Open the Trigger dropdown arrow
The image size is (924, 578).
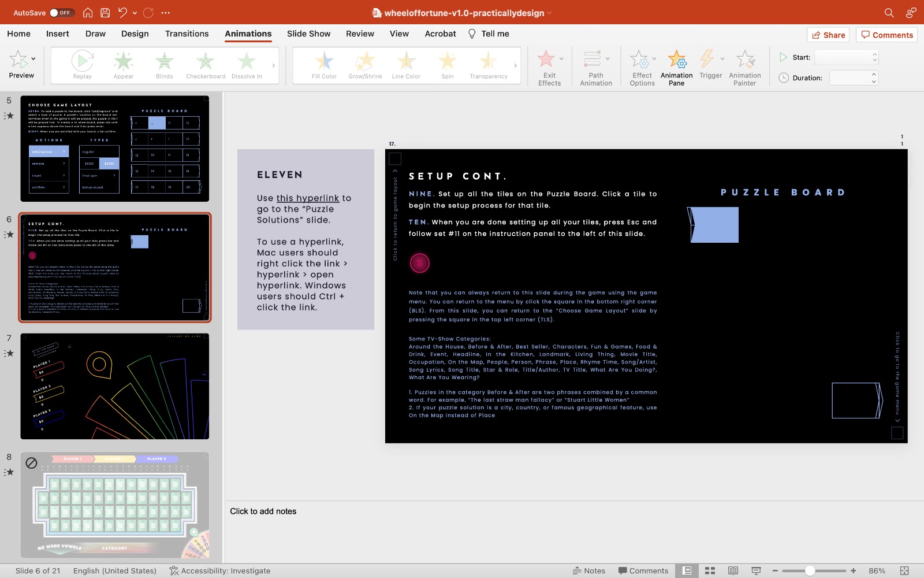(722, 58)
